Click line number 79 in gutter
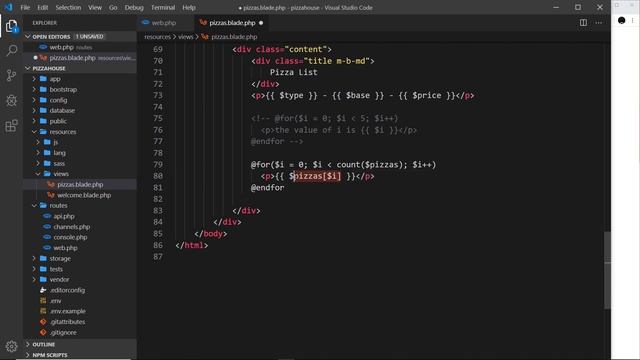640x360 pixels. 158,164
